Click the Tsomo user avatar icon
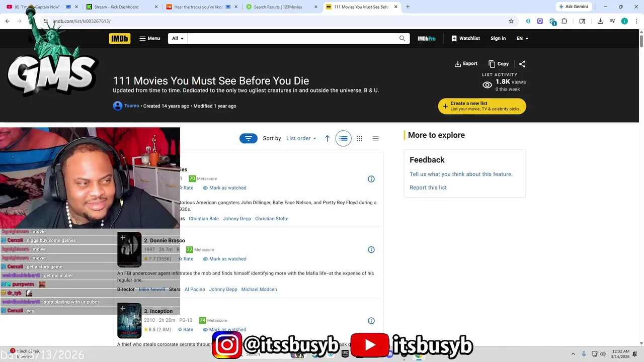Screen dimensions: 644x362 tap(118, 106)
